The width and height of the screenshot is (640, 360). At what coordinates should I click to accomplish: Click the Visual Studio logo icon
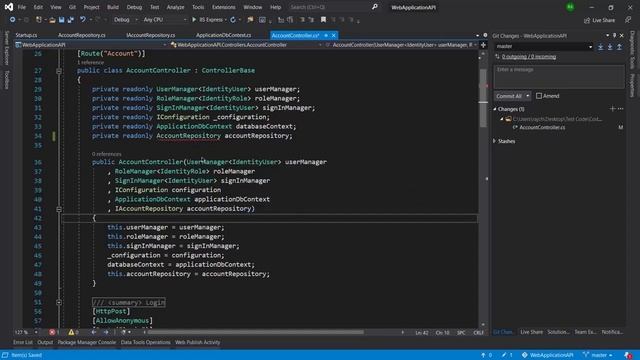pyautogui.click(x=9, y=7)
